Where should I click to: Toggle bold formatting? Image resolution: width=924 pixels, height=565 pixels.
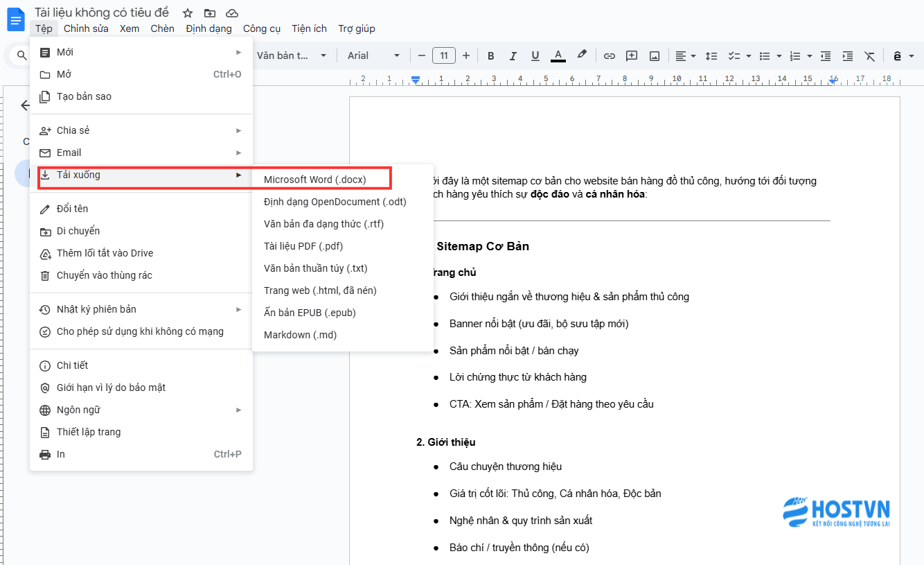click(x=491, y=55)
